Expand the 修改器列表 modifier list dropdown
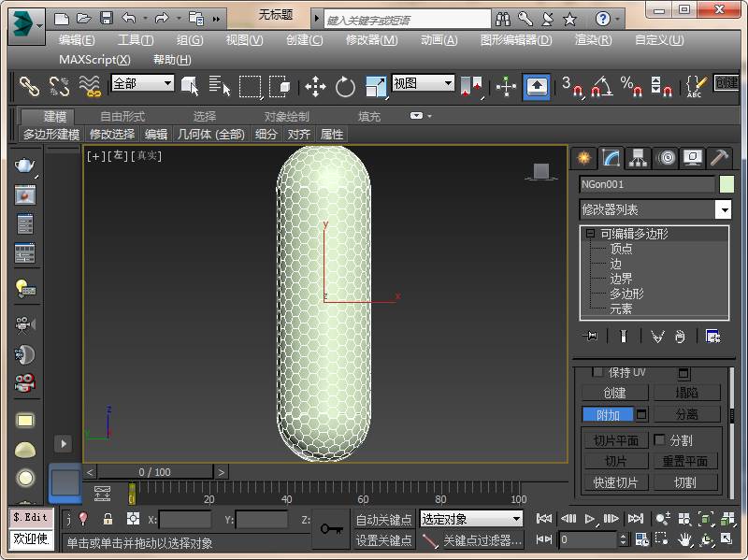 pyautogui.click(x=724, y=209)
